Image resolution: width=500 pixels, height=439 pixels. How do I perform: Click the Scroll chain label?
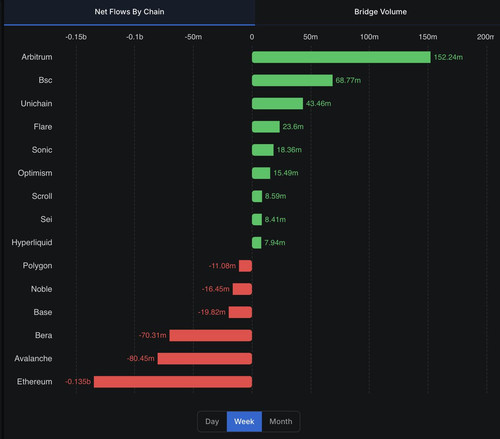[x=42, y=196]
